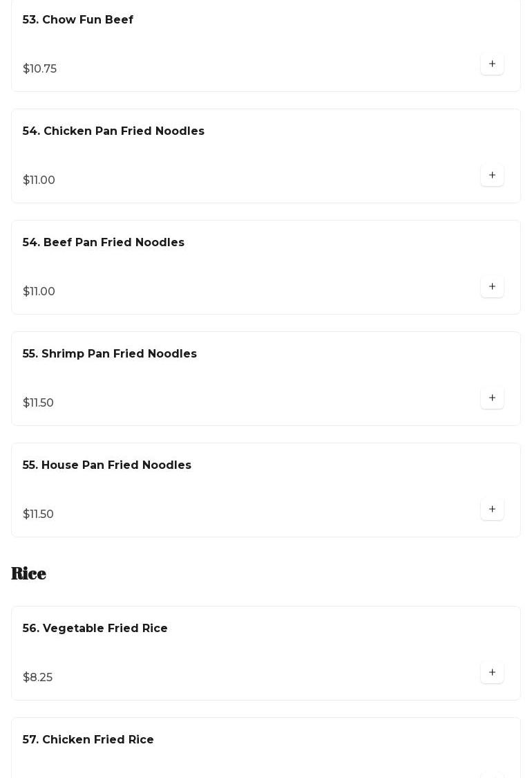Image resolution: width=532 pixels, height=778 pixels.
Task: Open 54. Beef Pan Fried Noodles details
Action: pos(104,243)
